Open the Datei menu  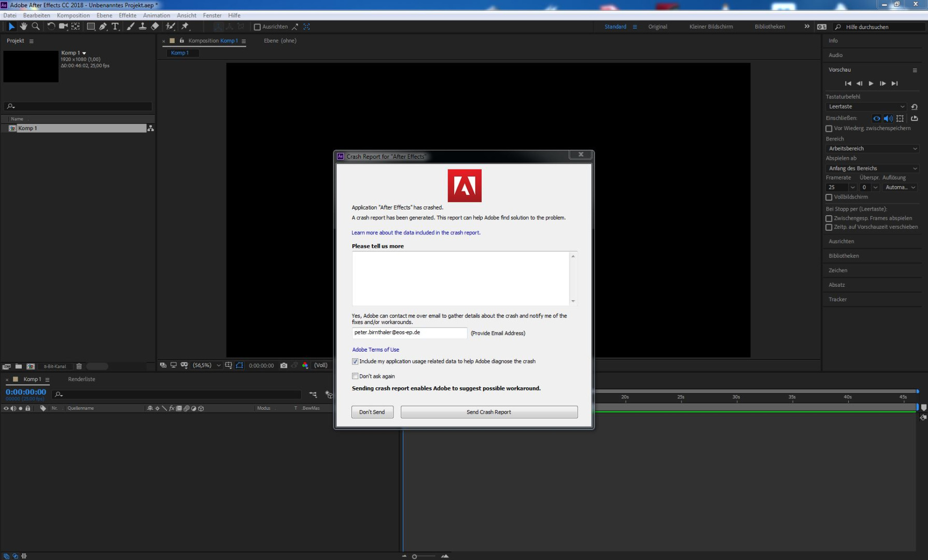(10, 16)
